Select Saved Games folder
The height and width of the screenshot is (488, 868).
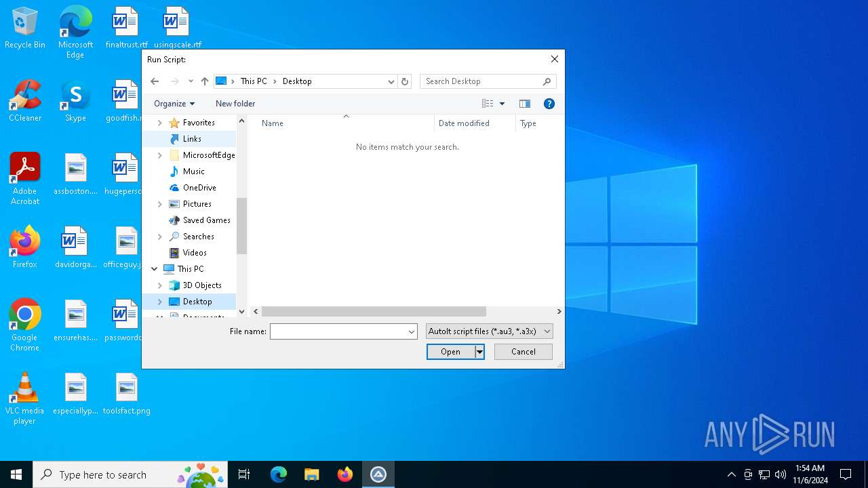click(206, 220)
